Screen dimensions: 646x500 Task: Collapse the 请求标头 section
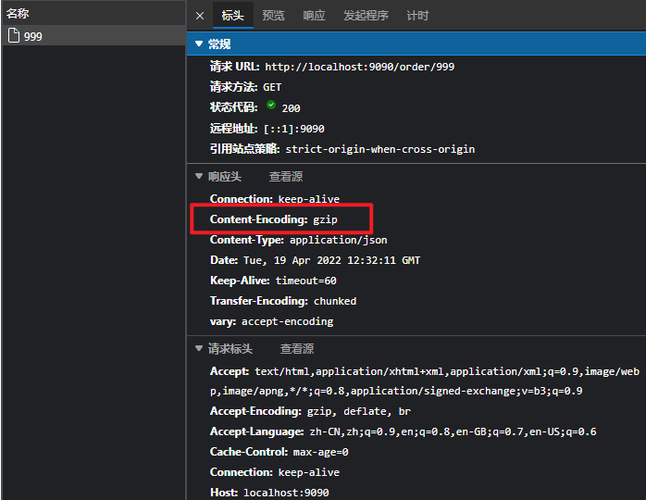[199, 348]
